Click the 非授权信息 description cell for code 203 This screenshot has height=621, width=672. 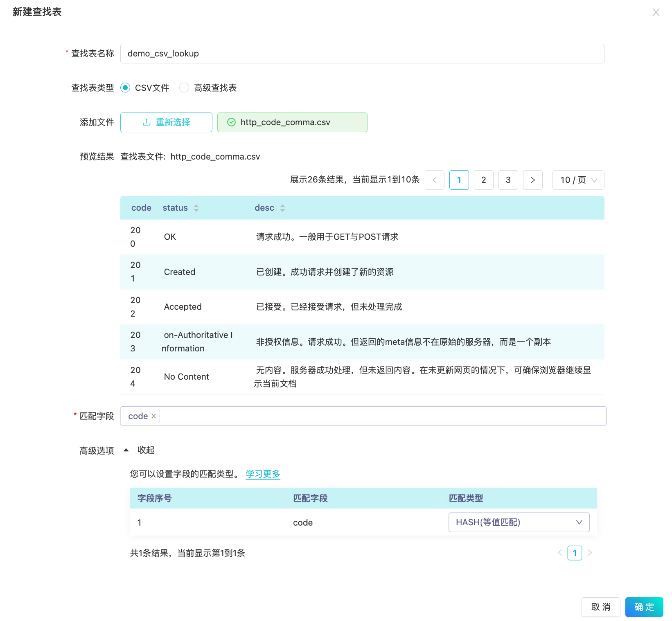(x=403, y=342)
